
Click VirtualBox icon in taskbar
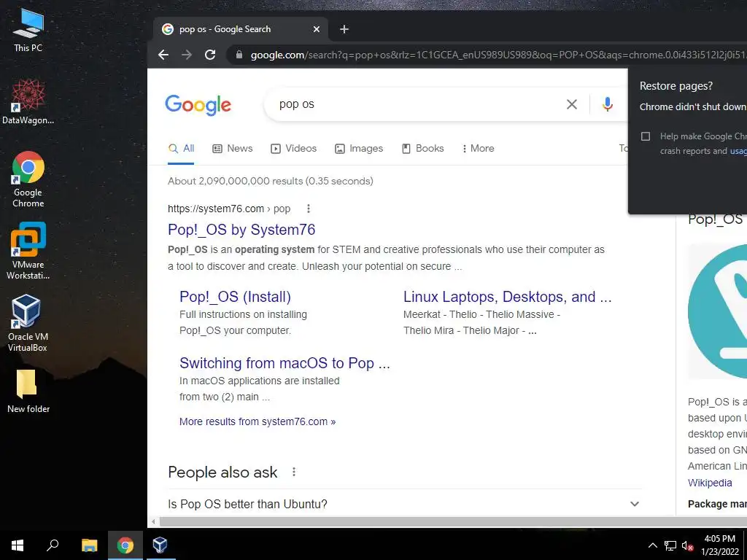[160, 545]
